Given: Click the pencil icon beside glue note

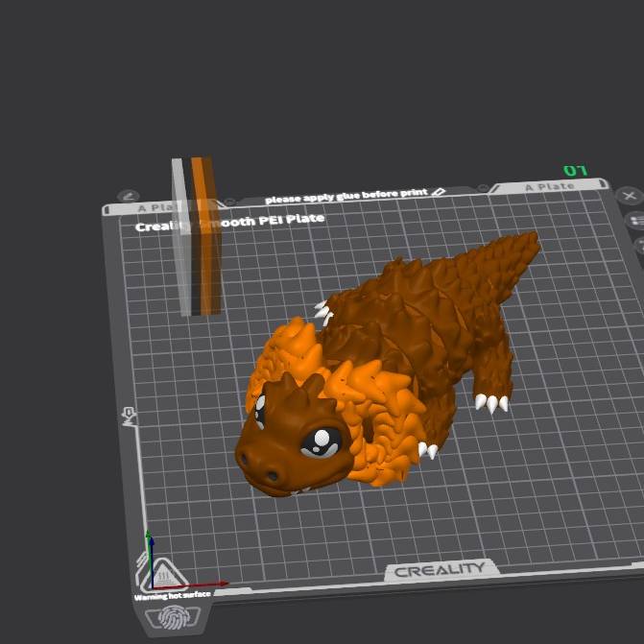Looking at the screenshot, I should point(439,192).
